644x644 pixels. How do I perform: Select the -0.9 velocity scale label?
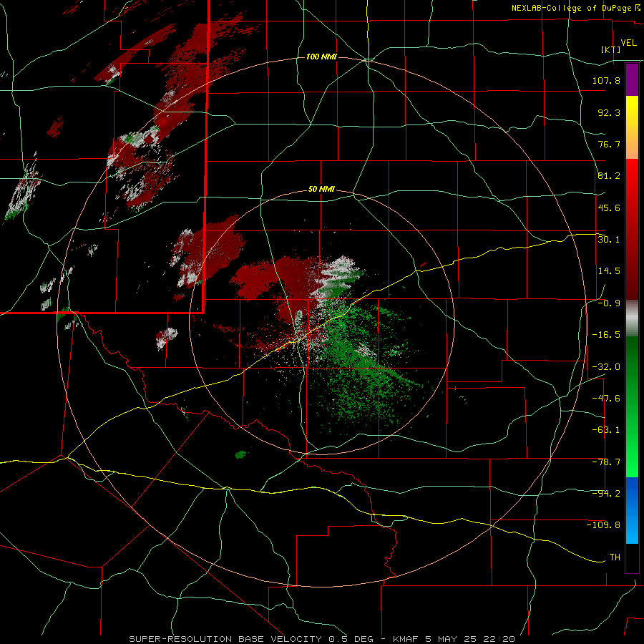[609, 303]
